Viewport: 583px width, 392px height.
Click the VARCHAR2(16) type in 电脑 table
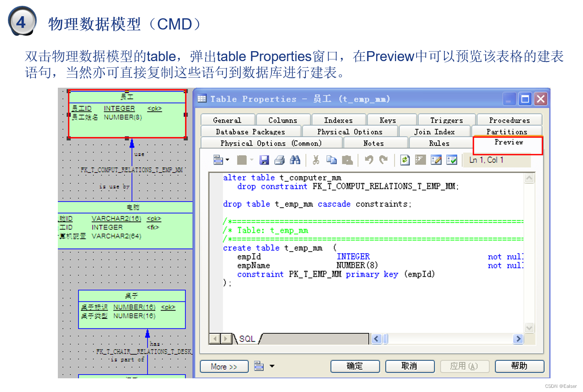click(117, 219)
